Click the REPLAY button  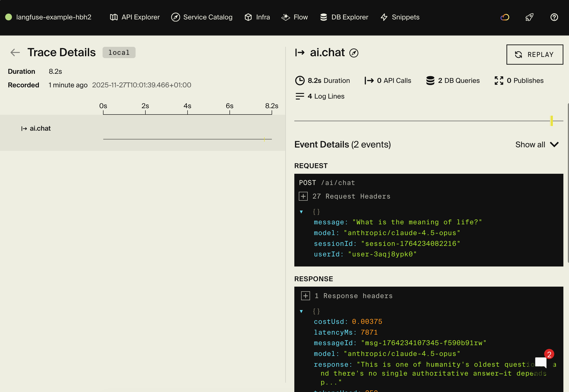[535, 54]
